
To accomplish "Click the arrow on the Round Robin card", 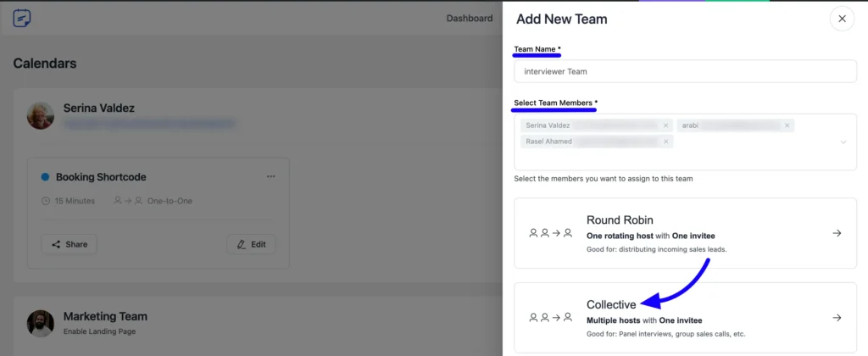I will pyautogui.click(x=837, y=233).
